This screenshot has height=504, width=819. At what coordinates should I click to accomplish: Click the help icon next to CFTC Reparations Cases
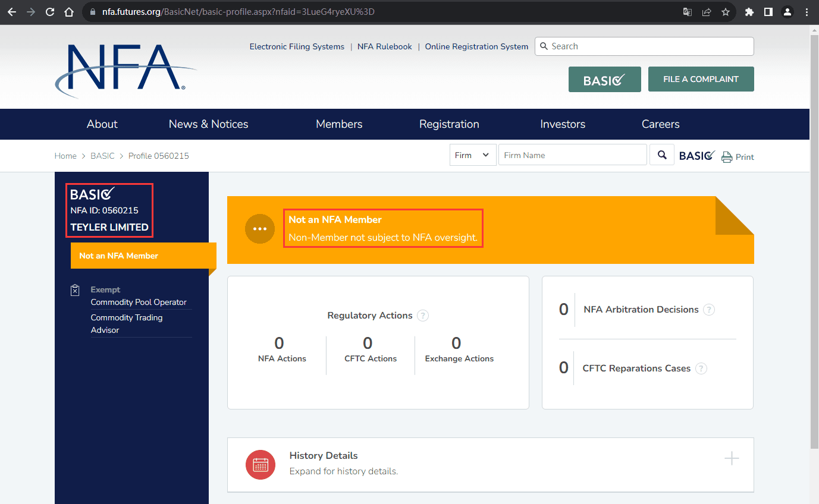coord(701,368)
